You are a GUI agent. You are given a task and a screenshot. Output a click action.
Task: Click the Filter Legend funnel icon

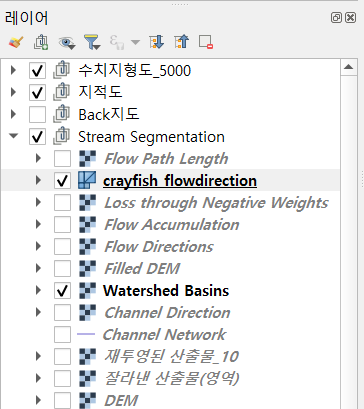tap(92, 42)
